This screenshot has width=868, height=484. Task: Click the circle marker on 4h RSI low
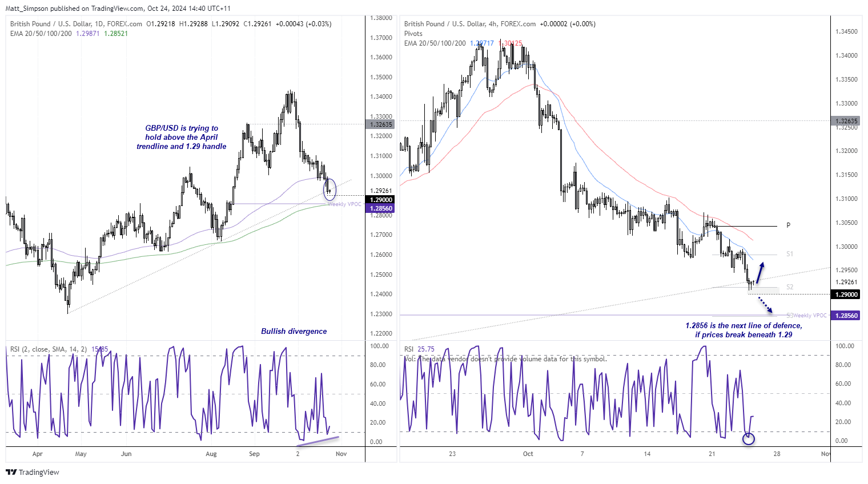[x=749, y=439]
